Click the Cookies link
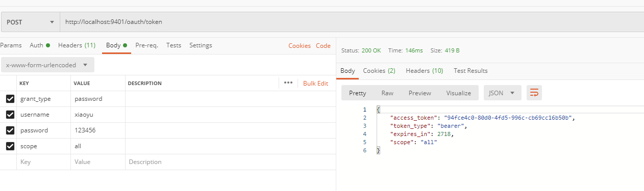 300,46
